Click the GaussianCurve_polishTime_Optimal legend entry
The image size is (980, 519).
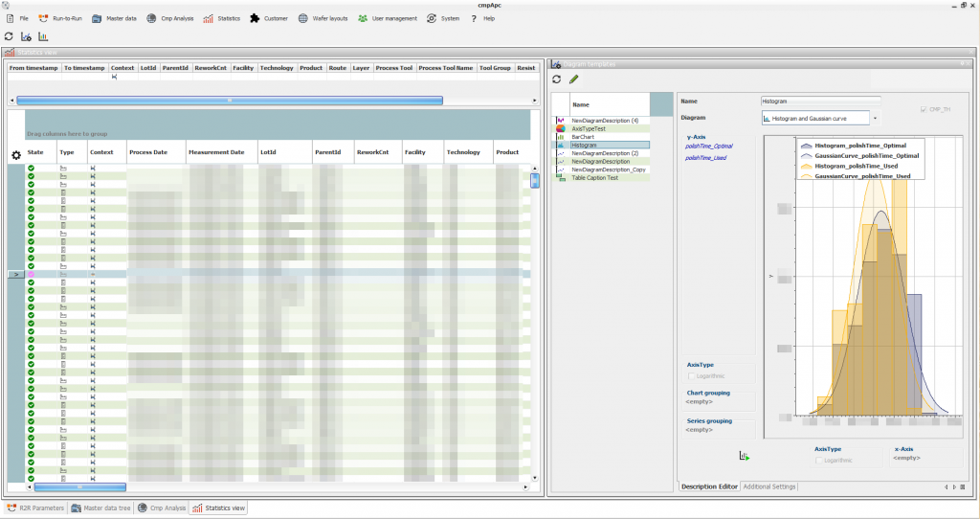(x=860, y=155)
